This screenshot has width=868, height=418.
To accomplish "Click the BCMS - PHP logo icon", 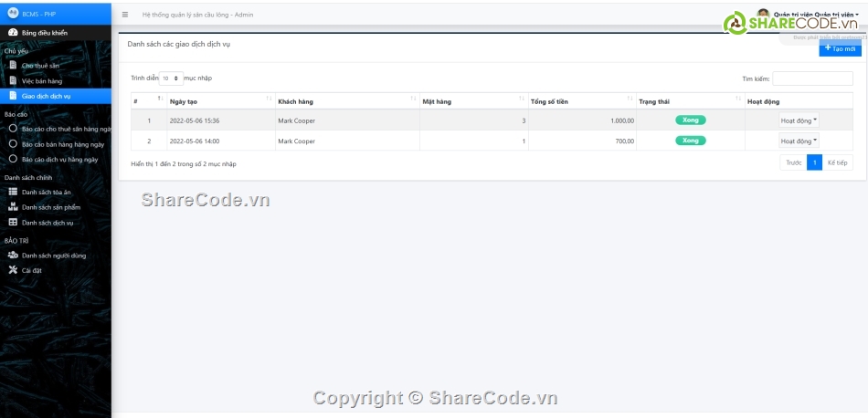I will click(13, 14).
